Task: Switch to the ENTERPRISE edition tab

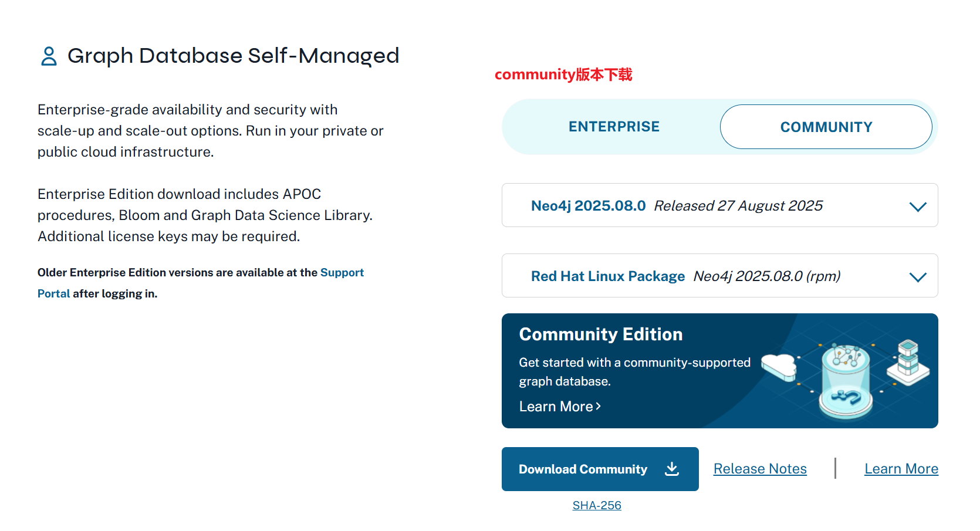Action: pos(614,127)
